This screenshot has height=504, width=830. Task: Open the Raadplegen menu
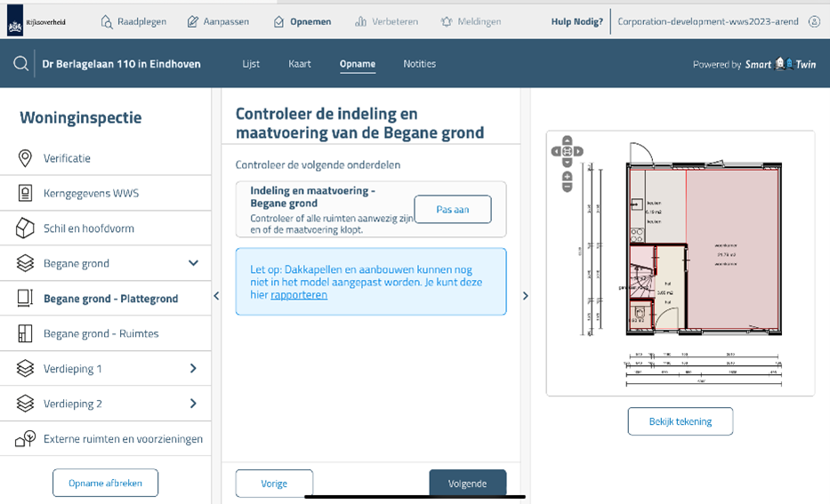pyautogui.click(x=133, y=21)
